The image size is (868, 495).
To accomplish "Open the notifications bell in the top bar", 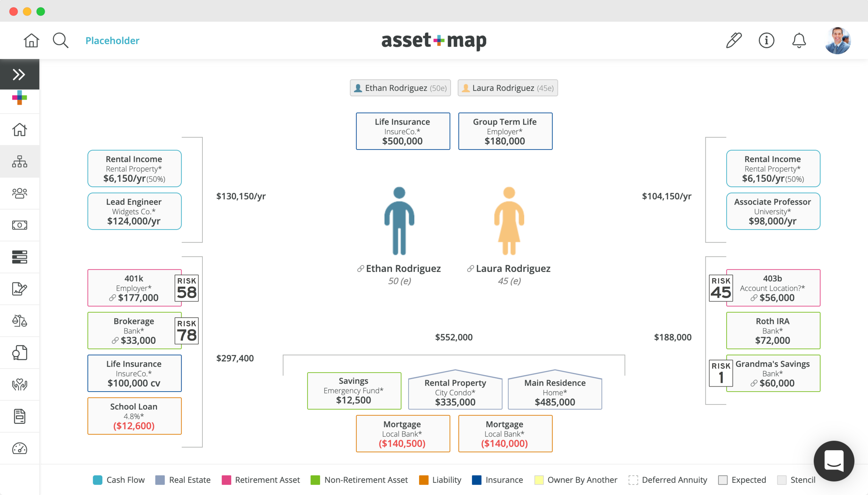I will coord(799,41).
